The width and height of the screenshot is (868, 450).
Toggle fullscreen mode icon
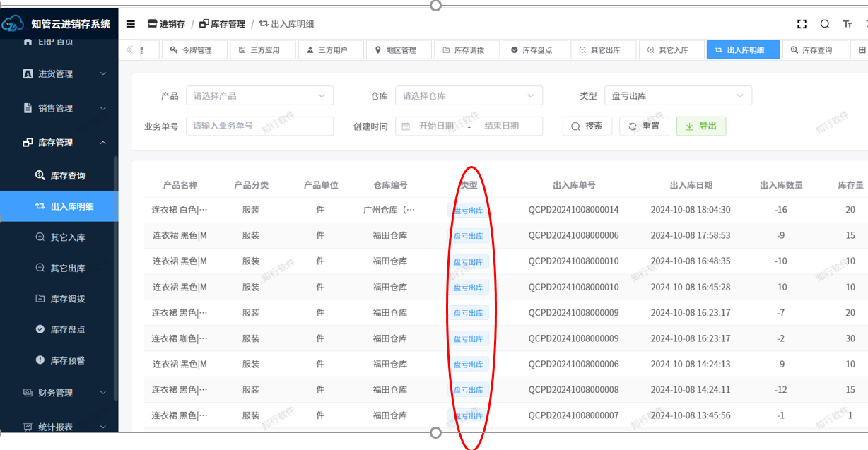pos(802,24)
